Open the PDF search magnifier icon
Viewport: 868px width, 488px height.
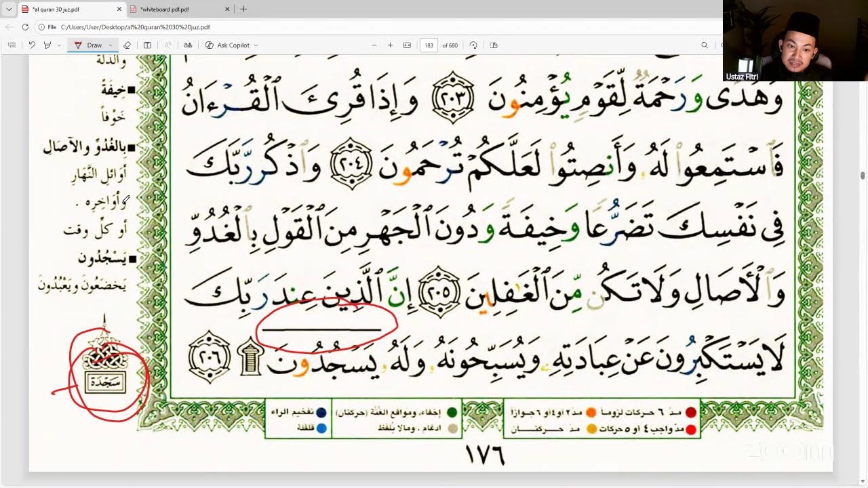click(705, 45)
